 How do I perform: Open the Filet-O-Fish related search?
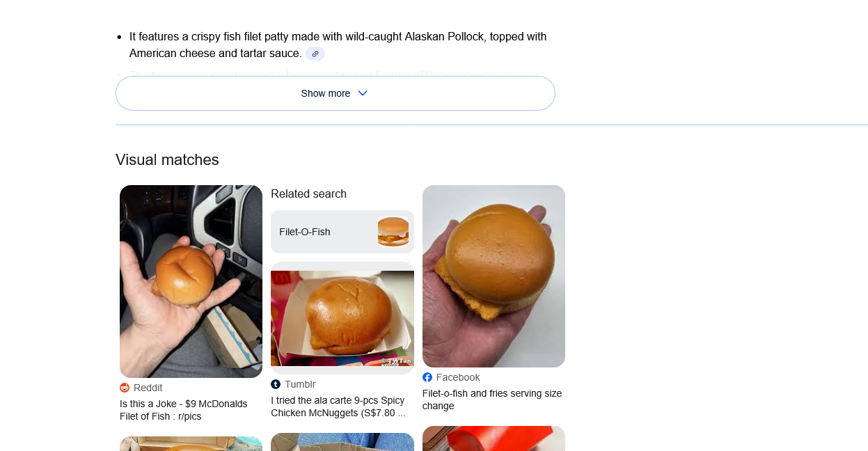tap(342, 232)
